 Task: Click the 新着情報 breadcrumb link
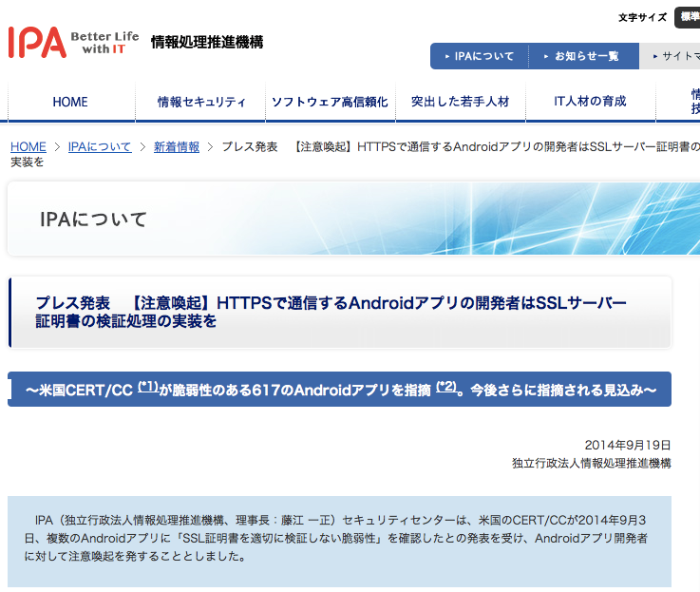coord(177,146)
